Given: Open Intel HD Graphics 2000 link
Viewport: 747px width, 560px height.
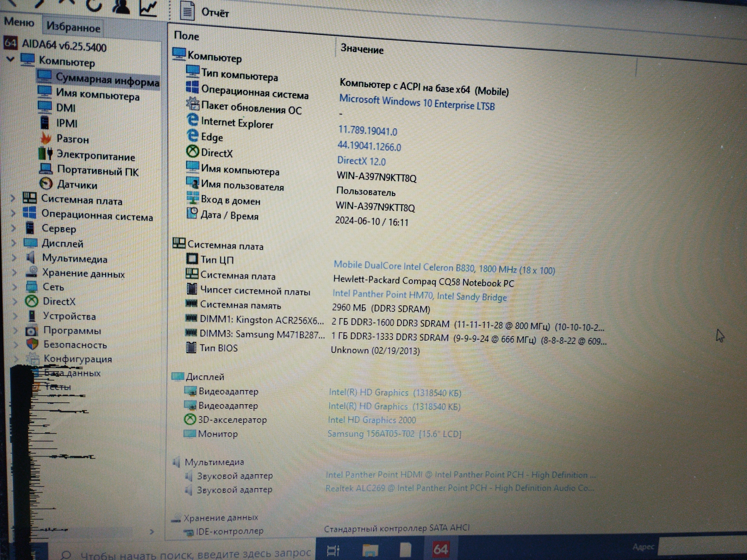Looking at the screenshot, I should tap(372, 420).
